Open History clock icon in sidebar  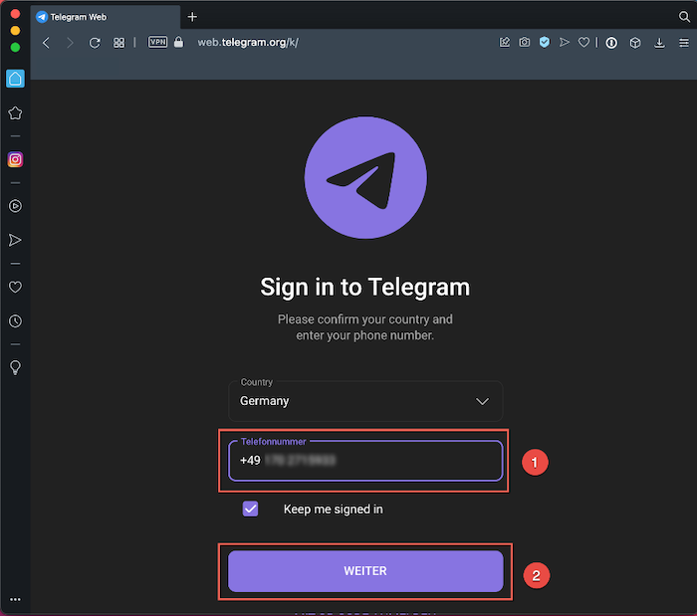(x=15, y=321)
